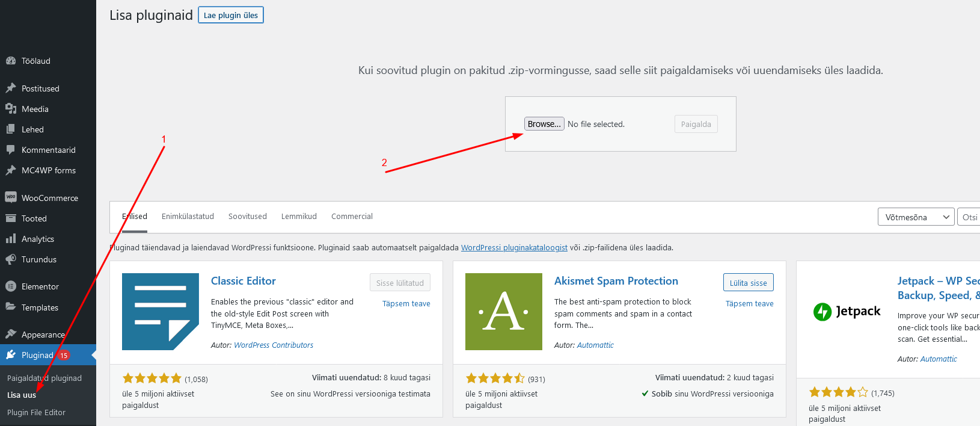The image size is (980, 426).
Task: Switch to the Enimkülastatud tab
Action: (188, 217)
